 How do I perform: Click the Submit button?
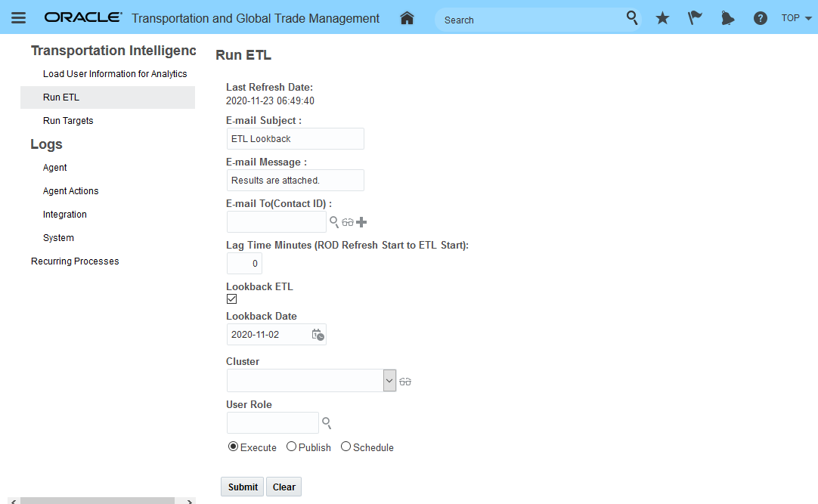pos(243,487)
